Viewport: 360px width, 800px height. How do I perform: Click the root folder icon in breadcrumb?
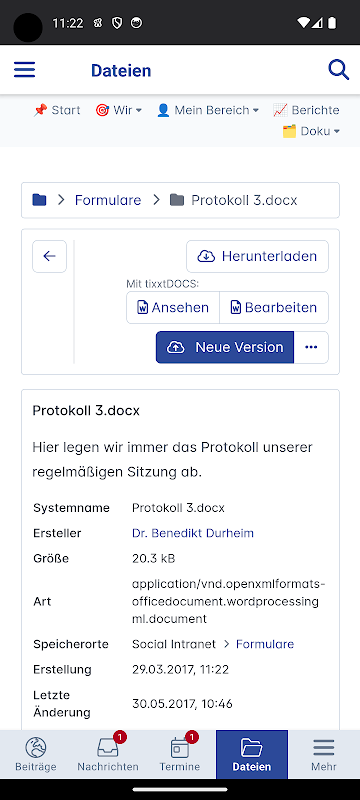[x=39, y=200]
